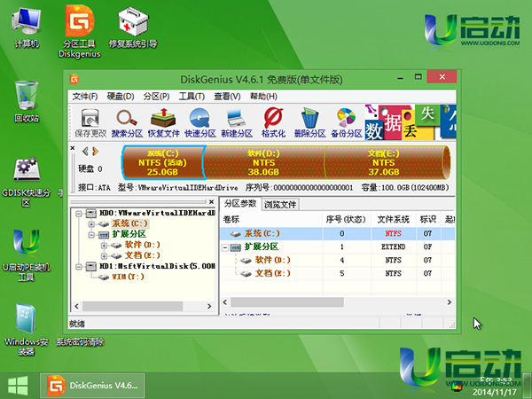
Task: Expand the 文档(E:) node in tree
Action: point(104,256)
